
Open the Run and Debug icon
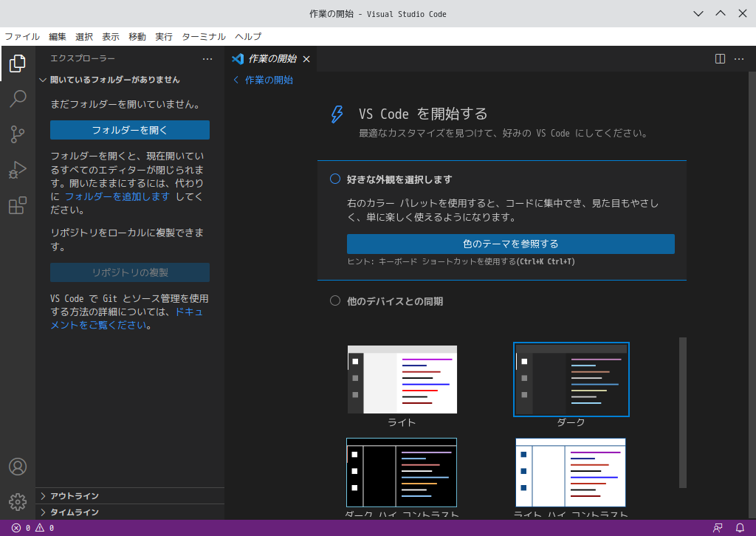pyautogui.click(x=18, y=170)
